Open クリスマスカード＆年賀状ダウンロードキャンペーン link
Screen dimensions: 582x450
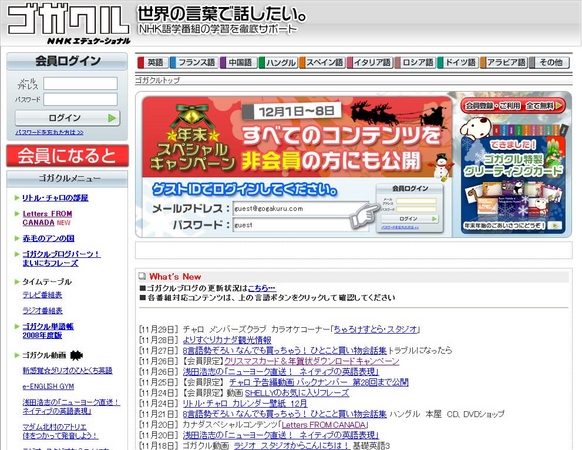[311, 361]
